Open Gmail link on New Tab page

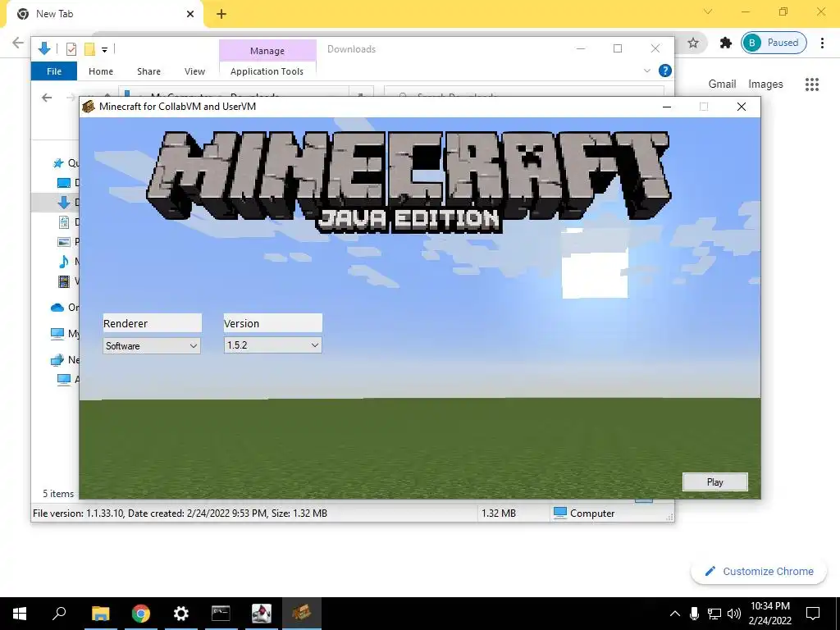722,84
